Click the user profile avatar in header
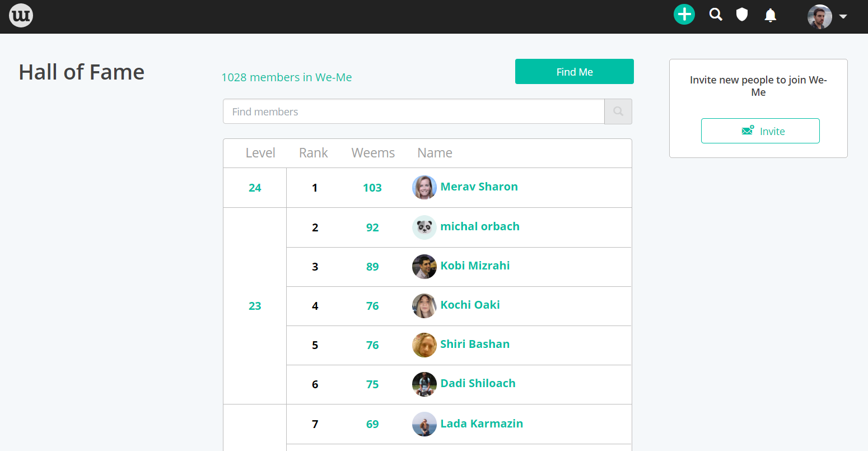 click(x=820, y=17)
